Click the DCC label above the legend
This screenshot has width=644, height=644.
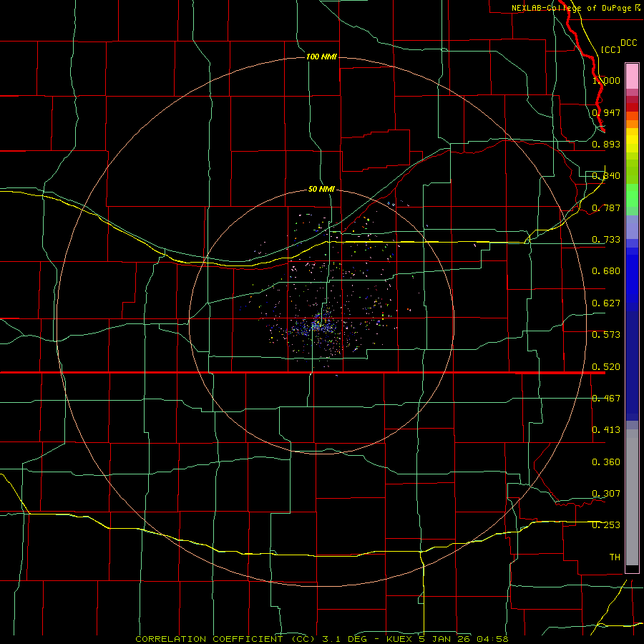[x=628, y=42]
